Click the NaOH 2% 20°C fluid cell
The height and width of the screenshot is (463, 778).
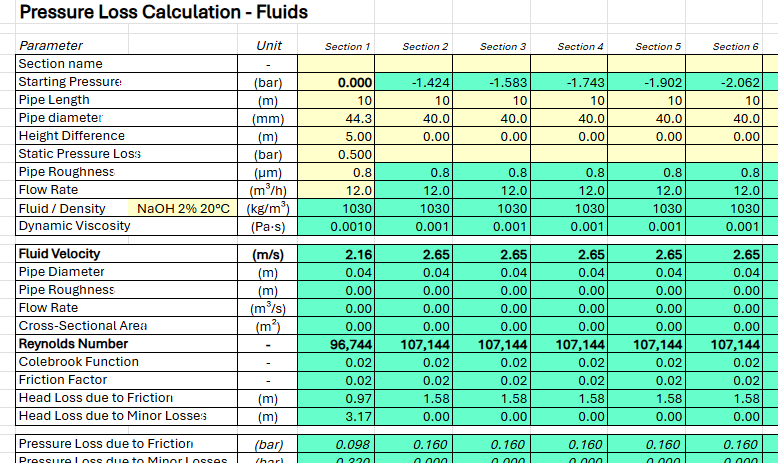[184, 208]
